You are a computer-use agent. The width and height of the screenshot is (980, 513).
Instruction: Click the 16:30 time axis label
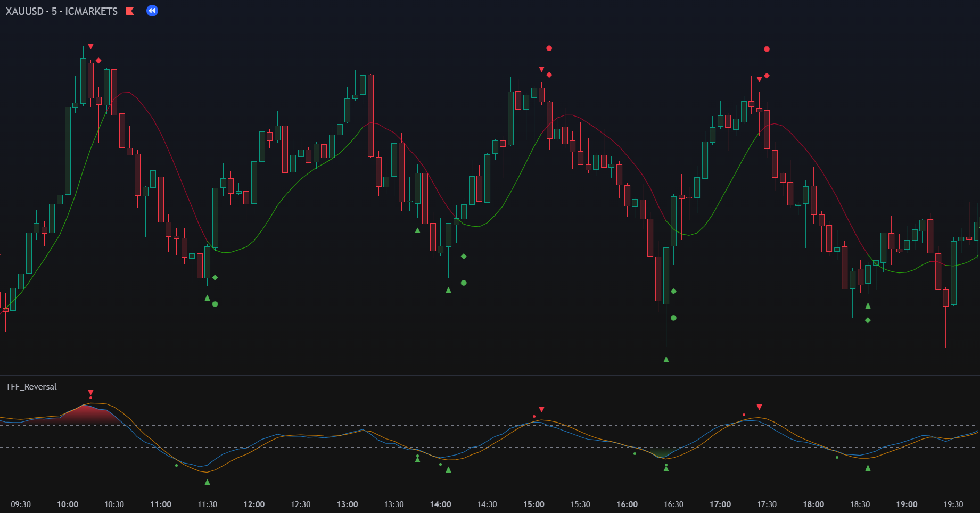[674, 504]
